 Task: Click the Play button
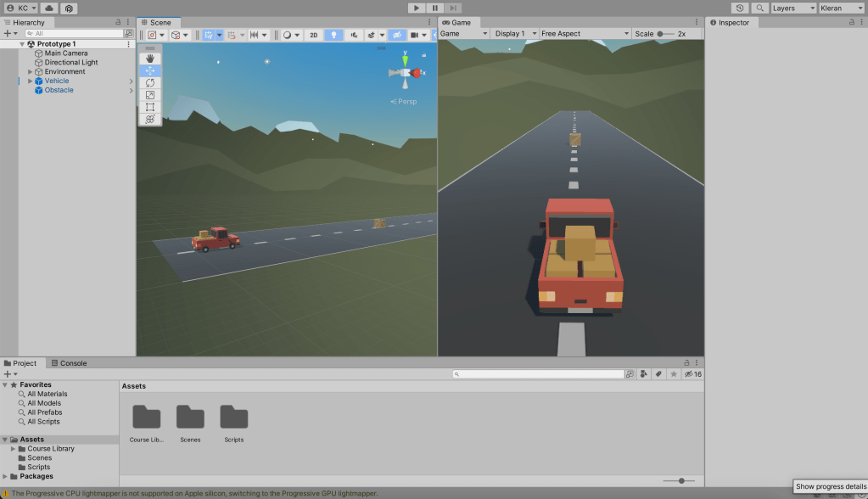click(416, 8)
